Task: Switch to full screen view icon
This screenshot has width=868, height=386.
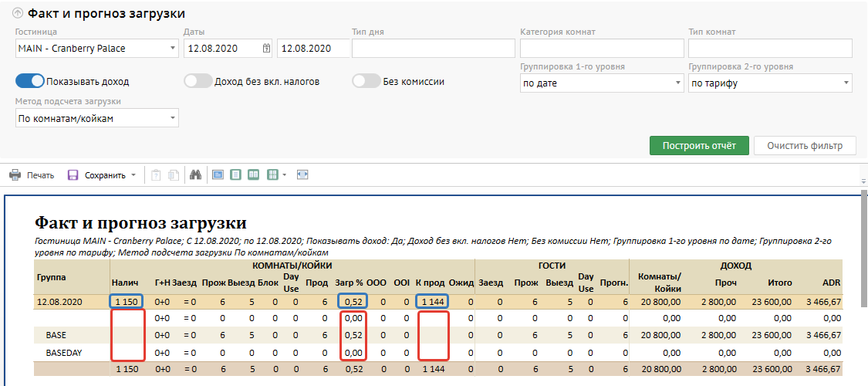Action: 218,175
